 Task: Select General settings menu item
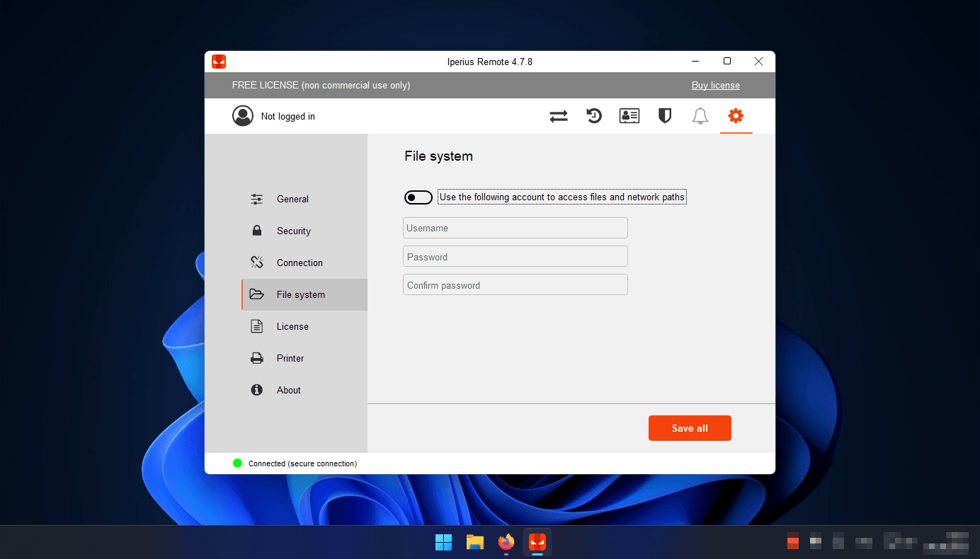point(304,200)
